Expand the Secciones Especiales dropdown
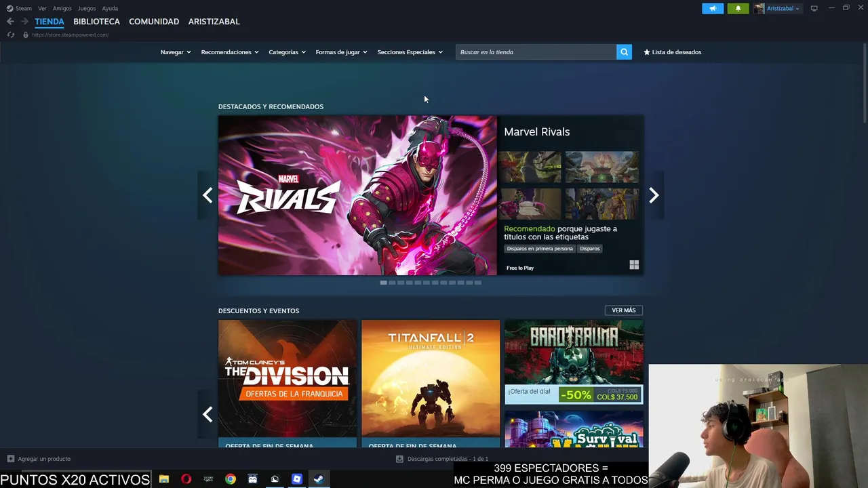This screenshot has width=868, height=488. click(x=410, y=52)
